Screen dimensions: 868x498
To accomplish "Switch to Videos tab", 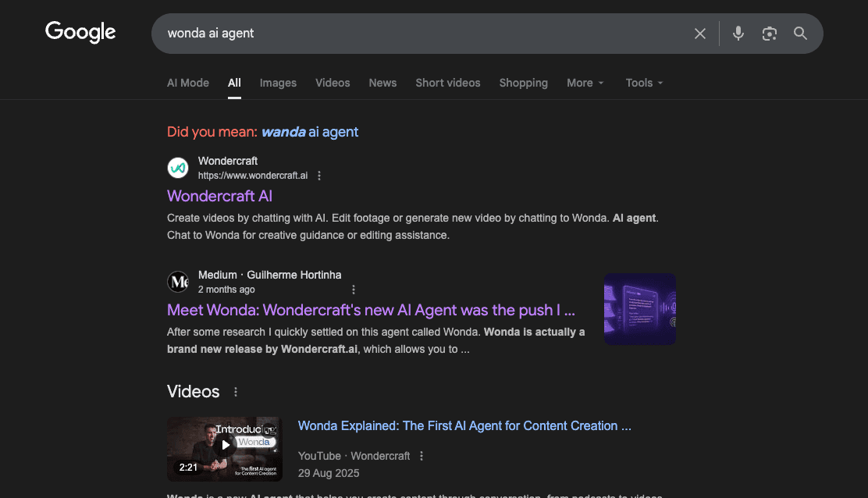I will (x=333, y=83).
